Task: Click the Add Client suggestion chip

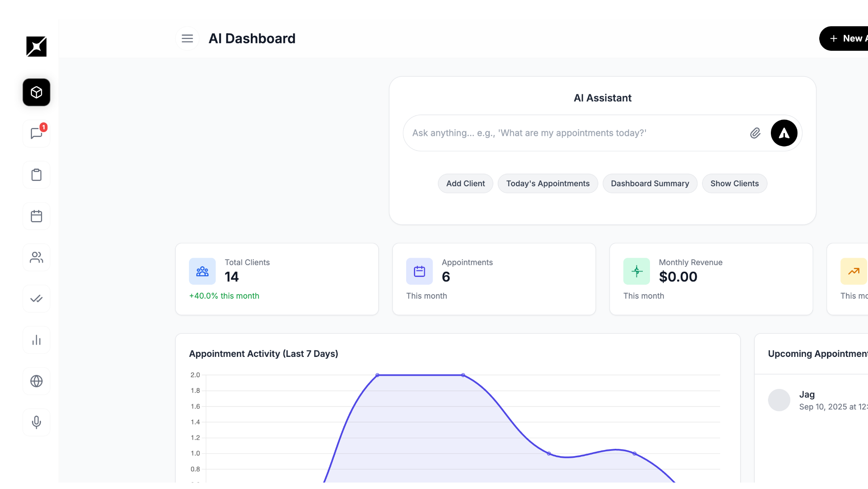Action: (x=465, y=183)
